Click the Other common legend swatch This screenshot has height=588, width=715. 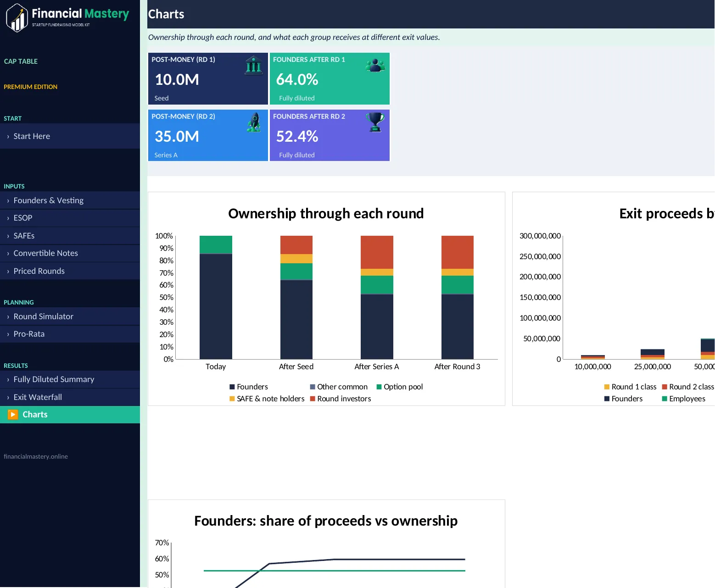tap(313, 387)
